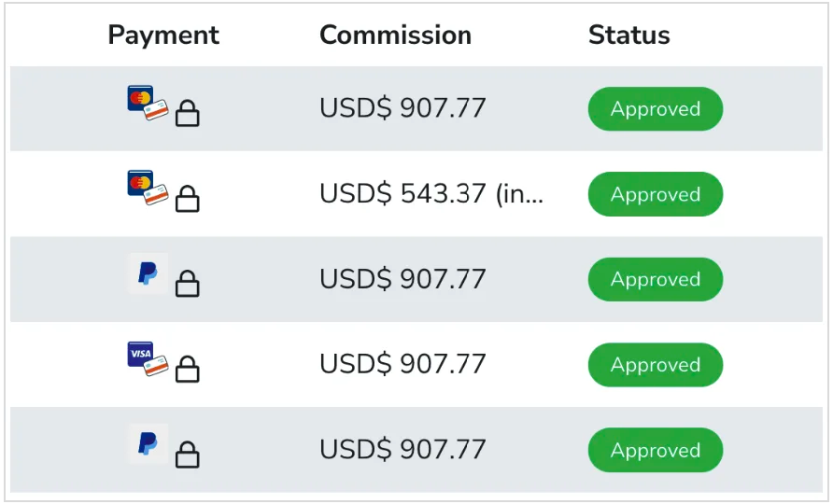Click the lock icon beside Visa icon
The image size is (833, 504).
pos(188,370)
